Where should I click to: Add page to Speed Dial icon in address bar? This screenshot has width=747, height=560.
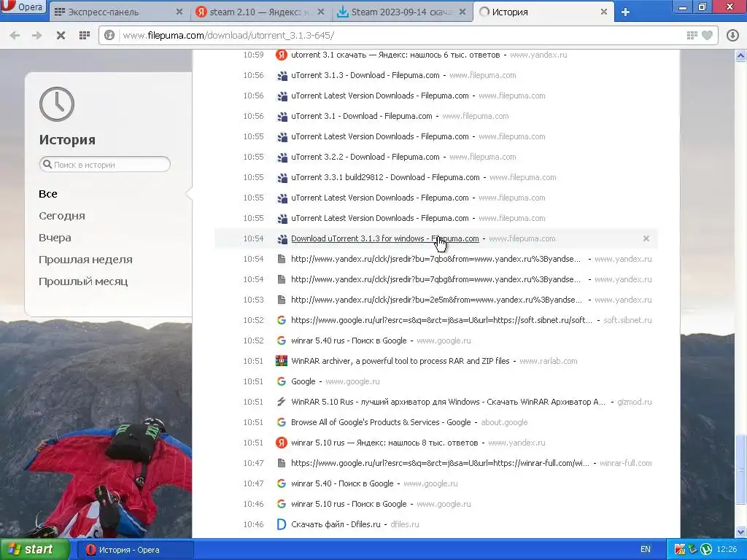[x=692, y=35]
